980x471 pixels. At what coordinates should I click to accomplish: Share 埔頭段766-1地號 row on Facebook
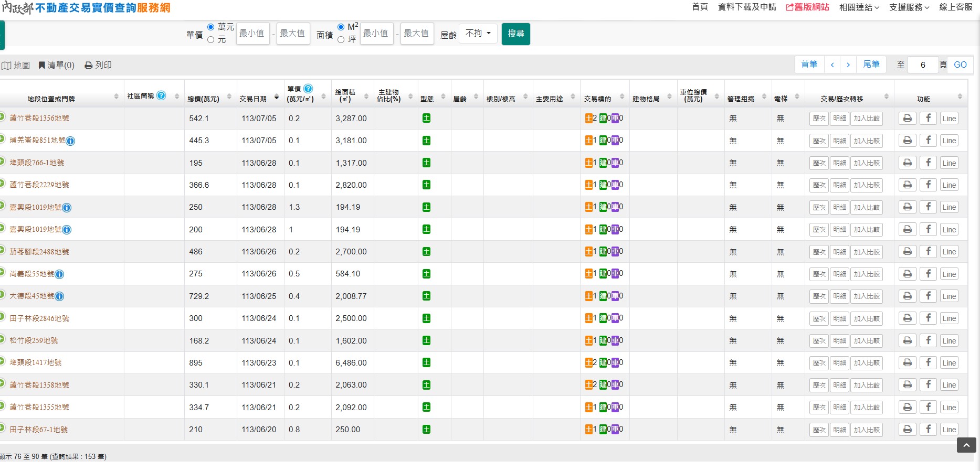tap(928, 163)
